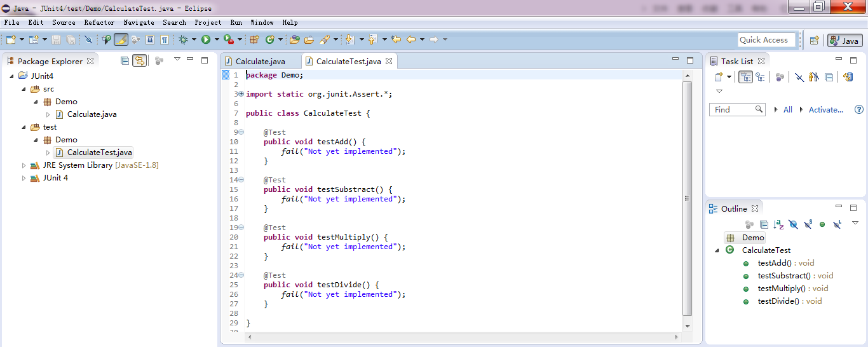The width and height of the screenshot is (868, 347).
Task: Toggle Block Selection Mode button
Action: [x=150, y=39]
